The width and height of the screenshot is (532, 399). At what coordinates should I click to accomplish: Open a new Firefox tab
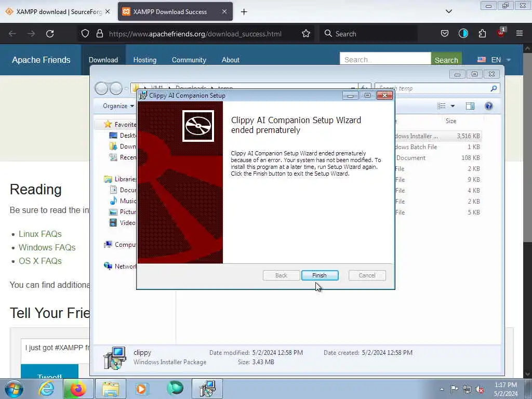(244, 12)
